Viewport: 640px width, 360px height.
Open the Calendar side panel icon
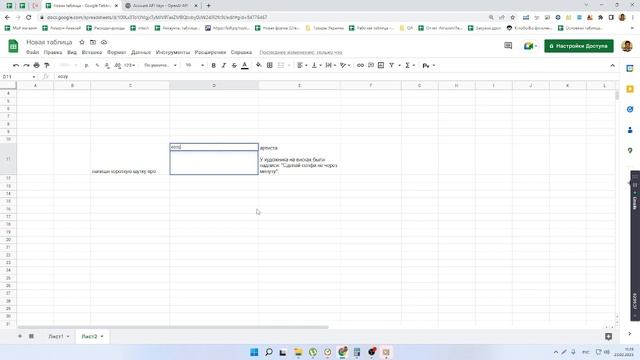point(630,68)
